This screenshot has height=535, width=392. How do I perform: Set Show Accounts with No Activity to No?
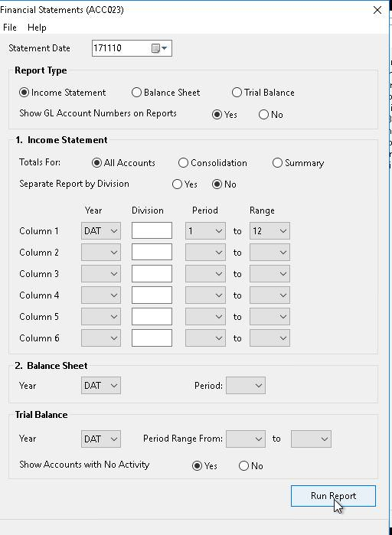click(x=251, y=466)
